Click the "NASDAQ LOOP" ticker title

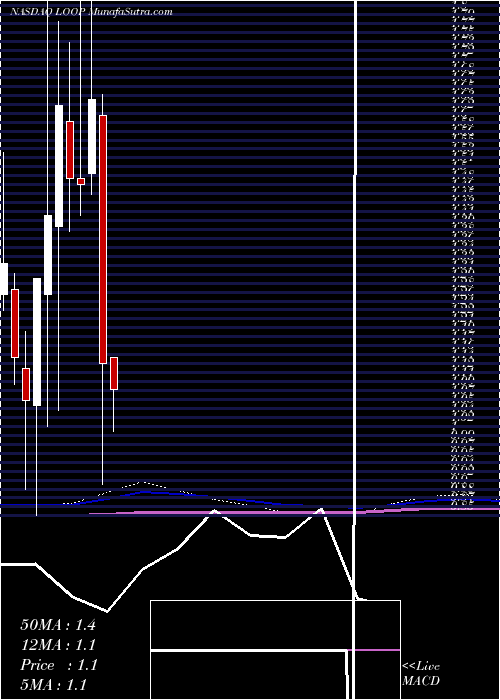(x=49, y=12)
